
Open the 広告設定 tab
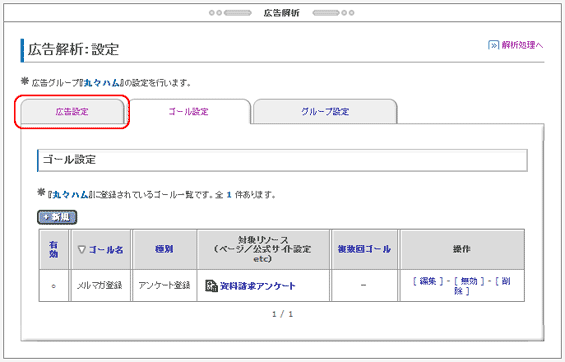pos(72,112)
